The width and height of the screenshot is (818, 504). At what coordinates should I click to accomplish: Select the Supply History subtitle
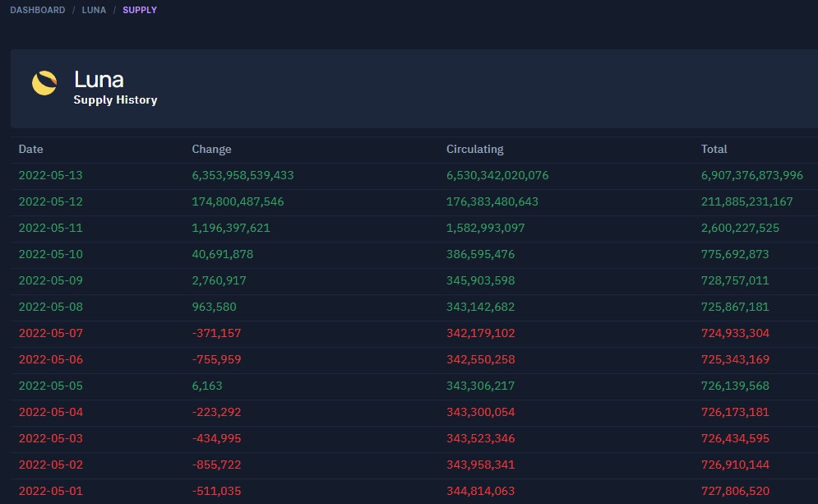point(115,99)
